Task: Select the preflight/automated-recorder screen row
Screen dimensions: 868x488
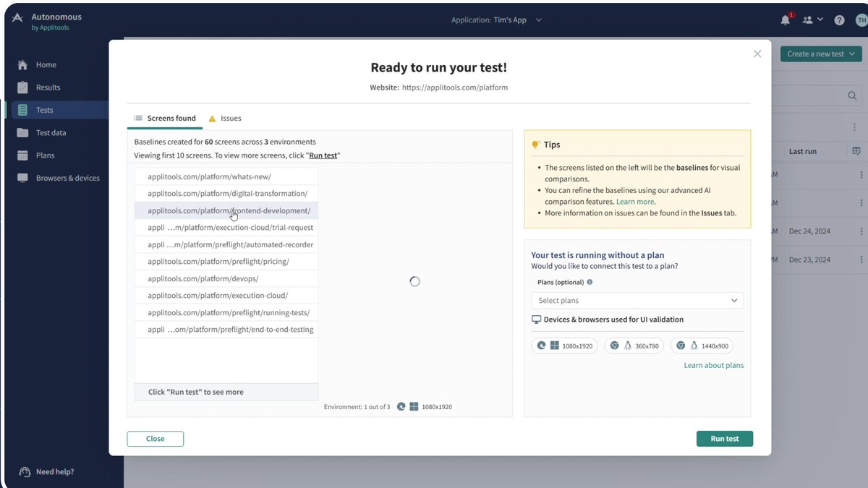Action: coord(226,245)
